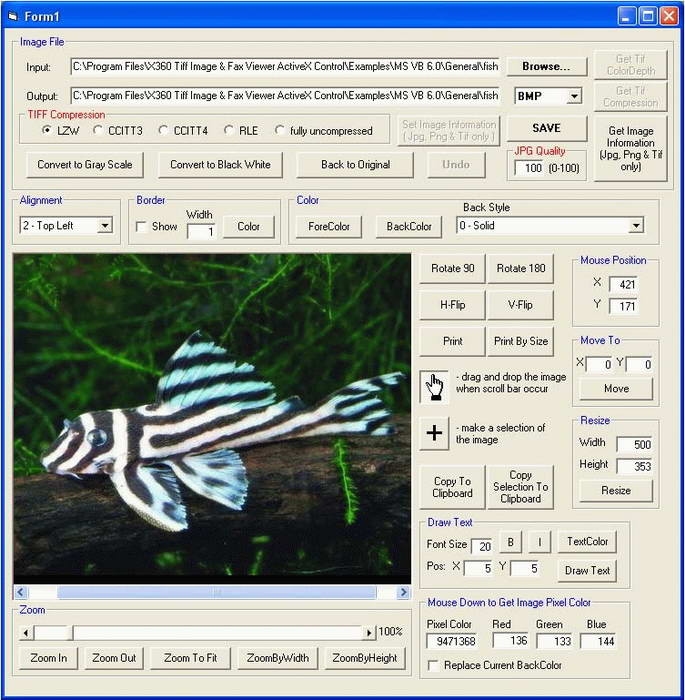Click the Browse... button

547,67
